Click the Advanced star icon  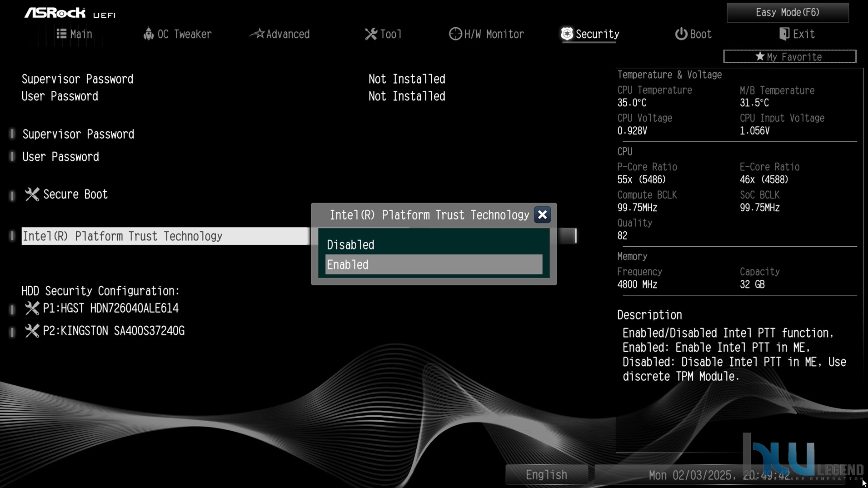(258, 33)
